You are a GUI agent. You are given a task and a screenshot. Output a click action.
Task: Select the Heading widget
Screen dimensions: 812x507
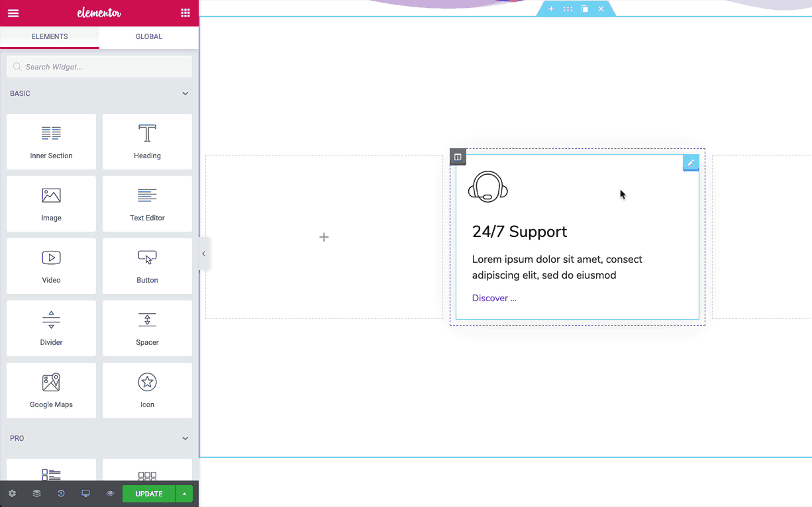147,142
